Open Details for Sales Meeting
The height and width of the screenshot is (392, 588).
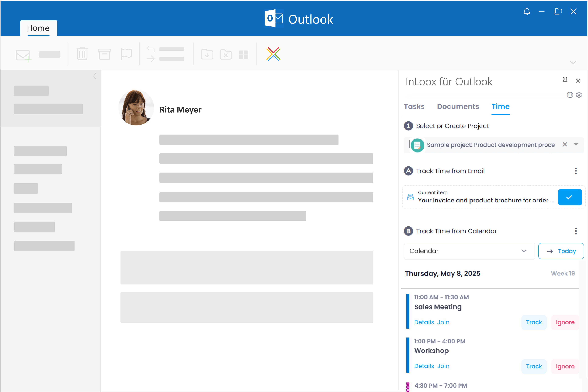click(424, 322)
